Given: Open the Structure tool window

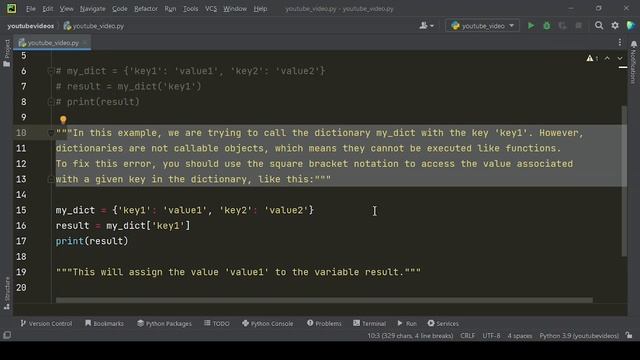Looking at the screenshot, I should (7, 293).
